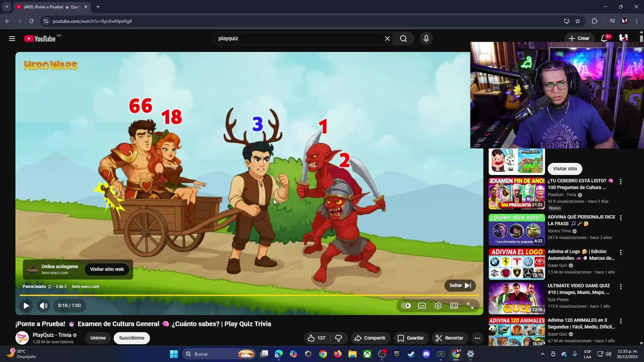644x362 pixels.
Task: Open Adivina qué personaje dice la frase video
Action: (x=517, y=230)
